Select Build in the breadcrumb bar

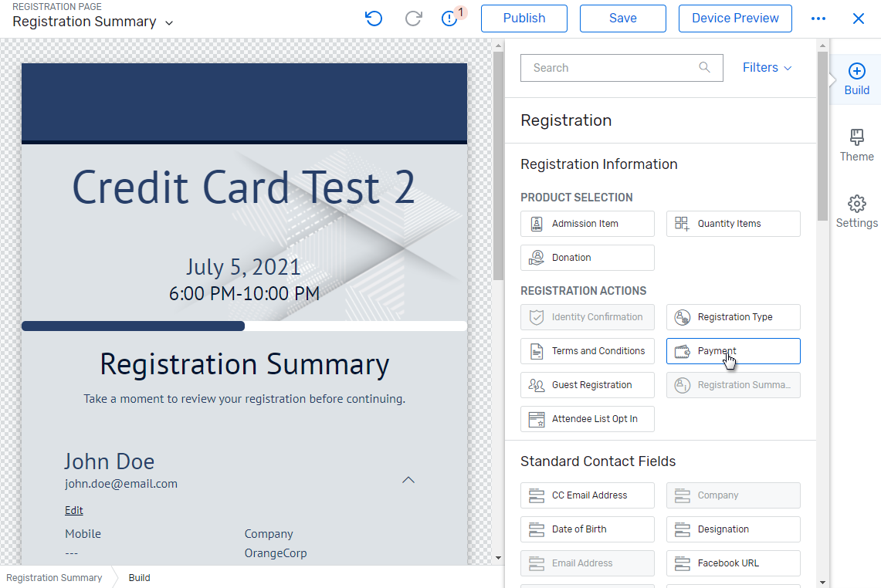(139, 577)
